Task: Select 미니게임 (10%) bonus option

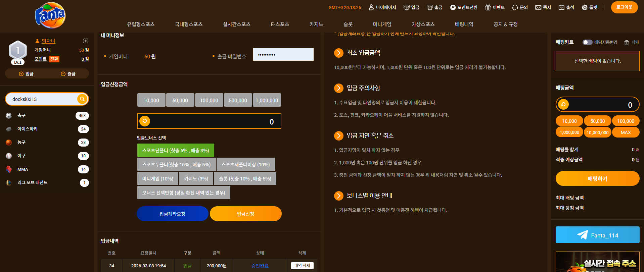Action: click(x=158, y=178)
